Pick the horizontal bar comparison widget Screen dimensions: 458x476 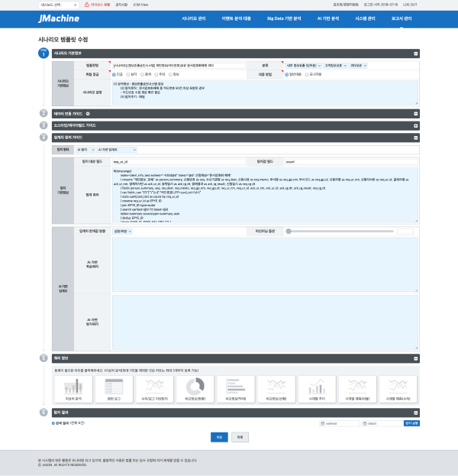point(236,388)
